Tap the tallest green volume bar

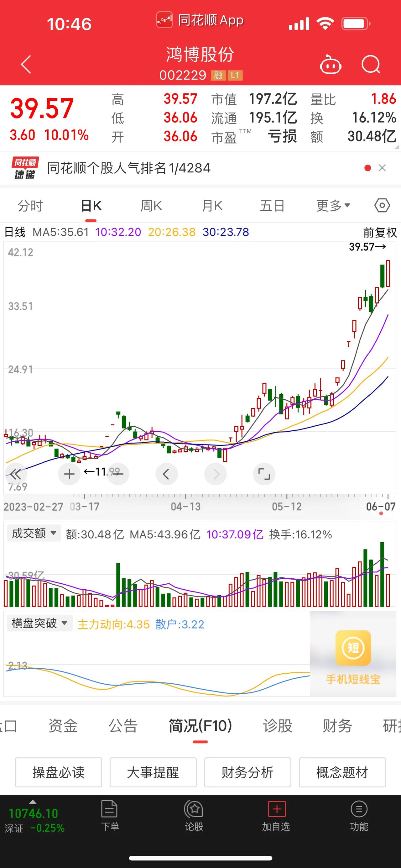click(x=382, y=574)
